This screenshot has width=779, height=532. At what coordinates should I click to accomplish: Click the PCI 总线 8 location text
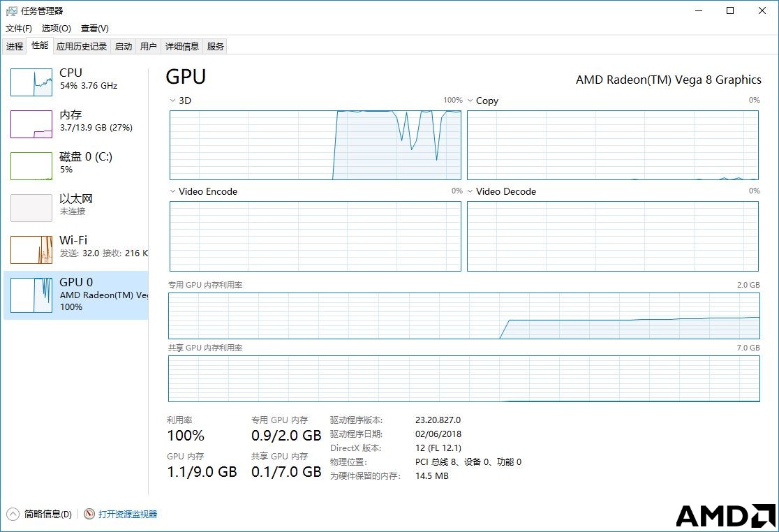coord(468,462)
